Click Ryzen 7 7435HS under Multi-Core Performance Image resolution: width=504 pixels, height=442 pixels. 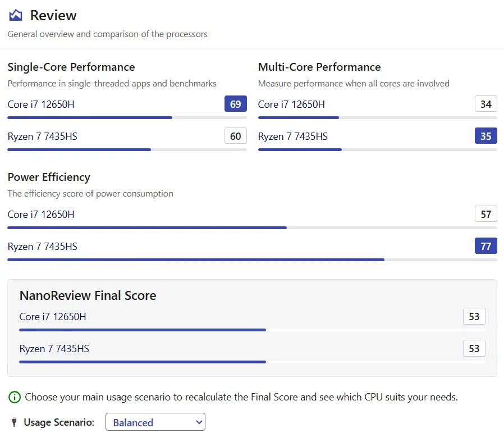pyautogui.click(x=293, y=136)
